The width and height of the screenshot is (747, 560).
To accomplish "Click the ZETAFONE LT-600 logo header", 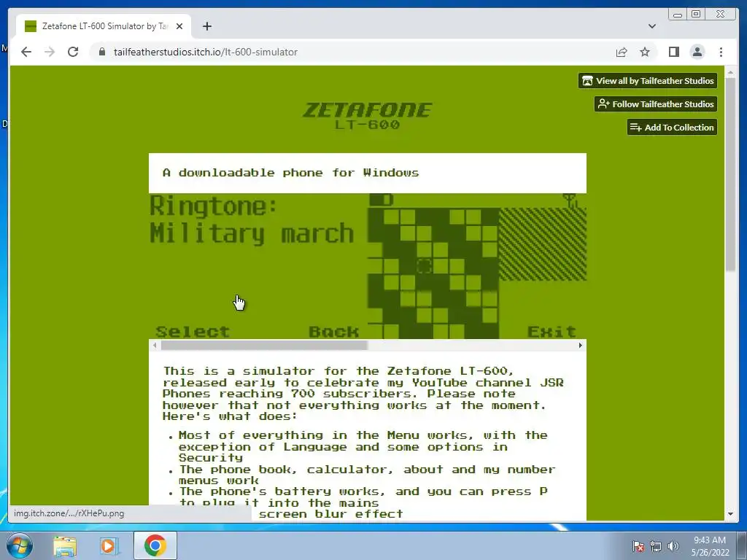I will tap(368, 115).
